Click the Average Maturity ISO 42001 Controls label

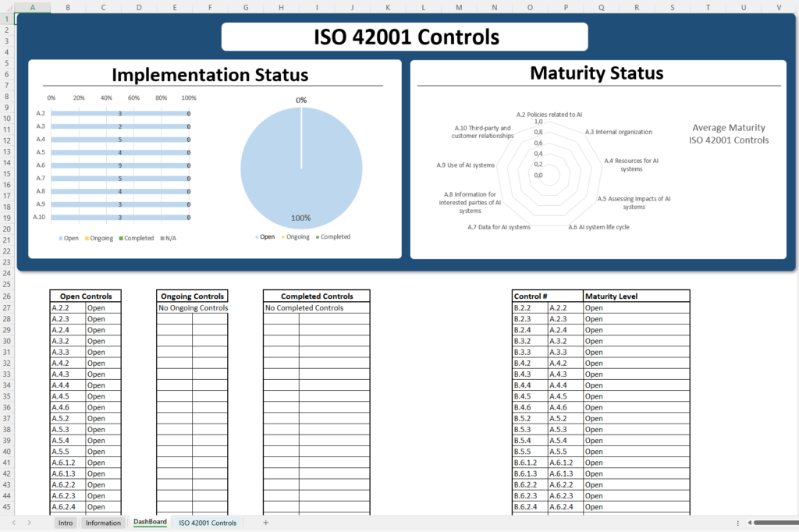[729, 134]
